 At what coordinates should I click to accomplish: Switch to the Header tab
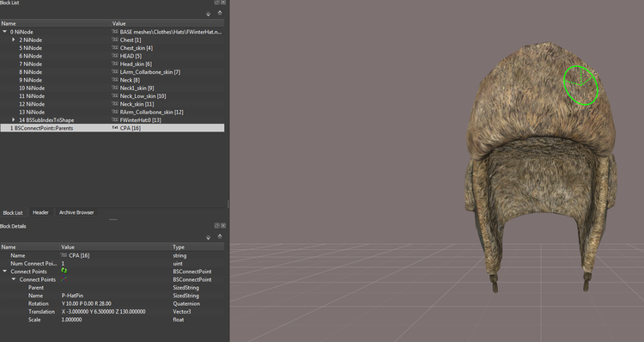tap(40, 212)
